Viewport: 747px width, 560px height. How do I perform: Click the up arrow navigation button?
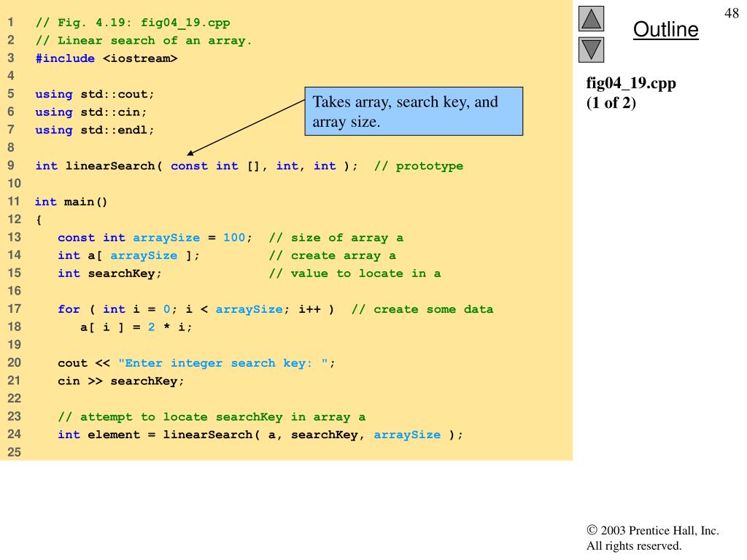(591, 18)
